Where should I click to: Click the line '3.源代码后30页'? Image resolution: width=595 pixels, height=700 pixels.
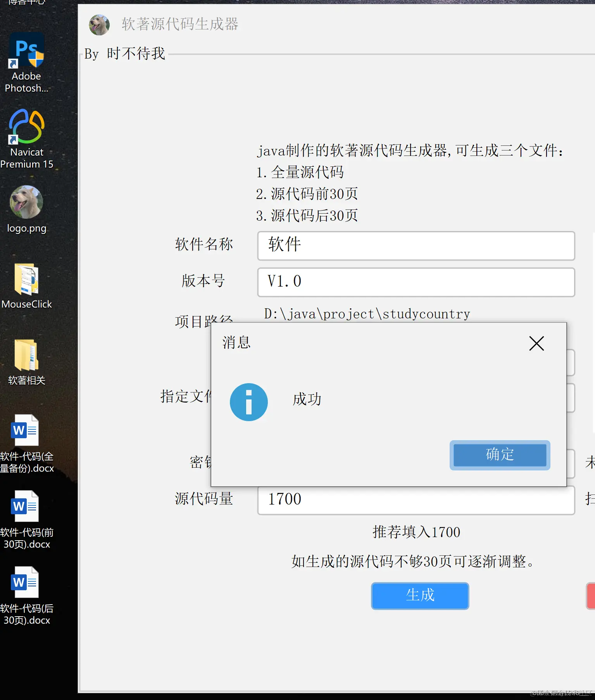[307, 215]
